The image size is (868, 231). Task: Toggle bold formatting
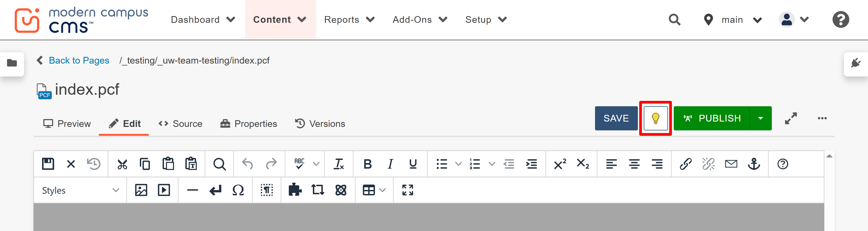(x=367, y=164)
